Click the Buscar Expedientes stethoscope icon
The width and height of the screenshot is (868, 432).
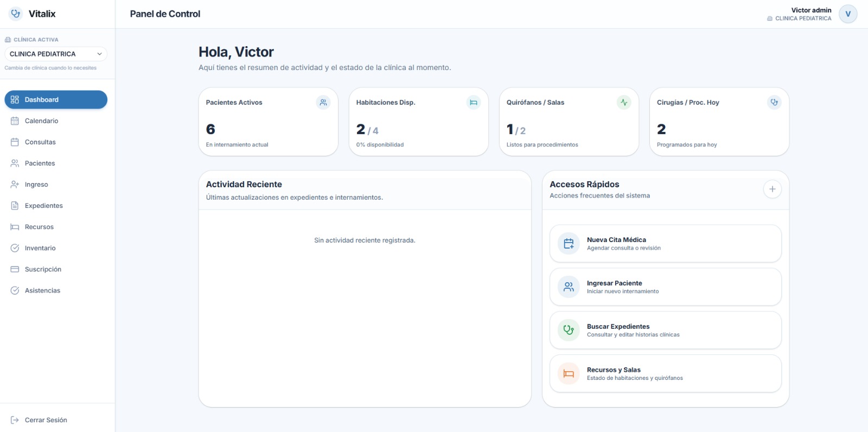tap(569, 330)
